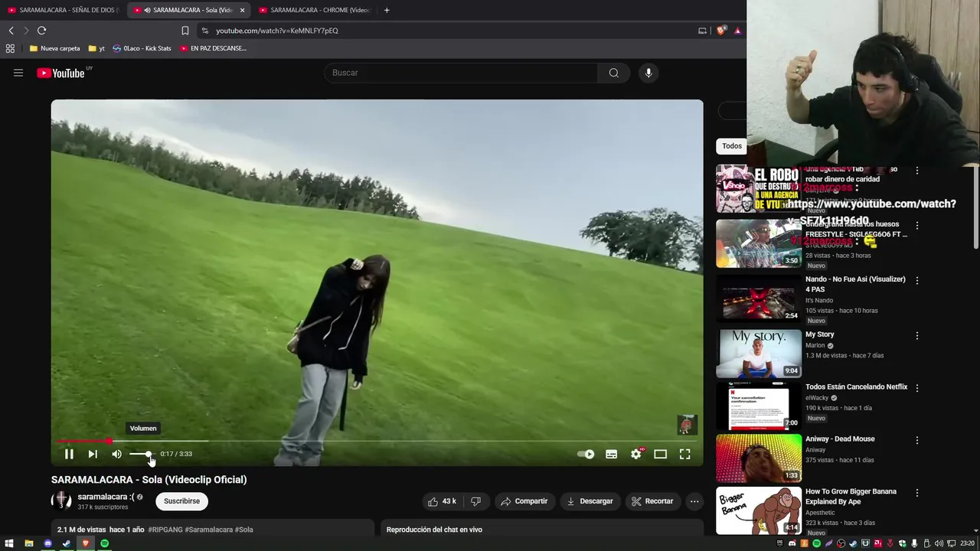Image resolution: width=980 pixels, height=551 pixels.
Task: Open Brave Rewards triangle icon
Action: pos(737,31)
